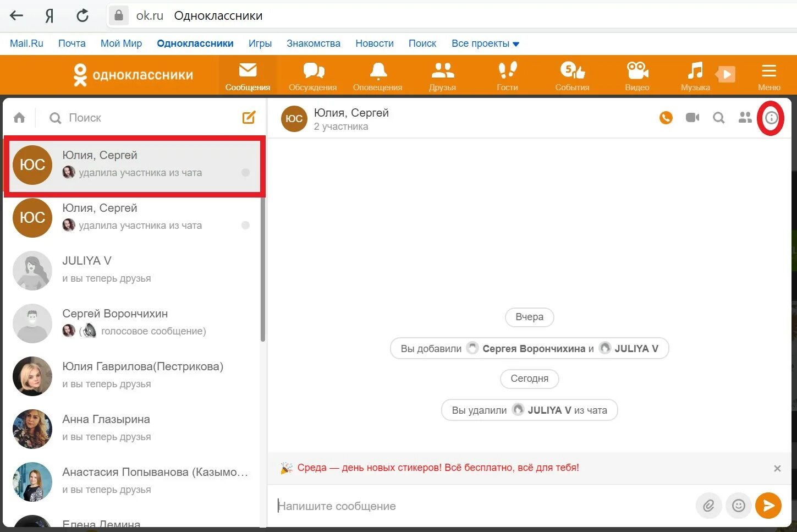Open the Знакомства link

pyautogui.click(x=314, y=43)
